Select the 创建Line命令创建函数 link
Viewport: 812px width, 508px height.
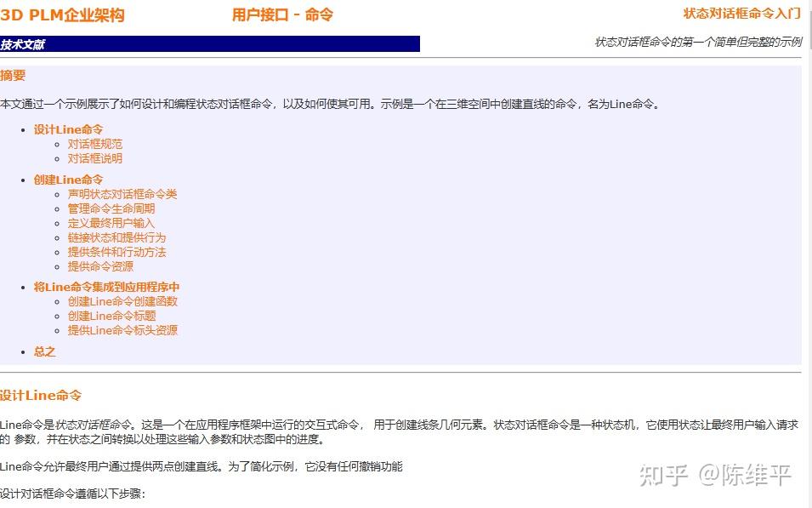pyautogui.click(x=122, y=301)
